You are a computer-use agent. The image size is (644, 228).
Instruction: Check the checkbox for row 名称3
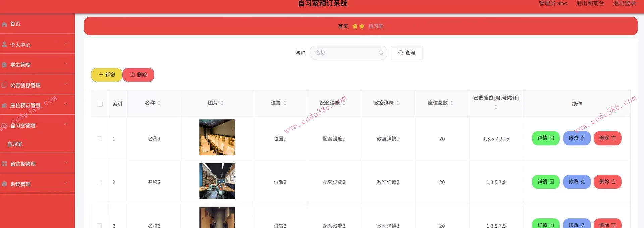[x=99, y=226]
